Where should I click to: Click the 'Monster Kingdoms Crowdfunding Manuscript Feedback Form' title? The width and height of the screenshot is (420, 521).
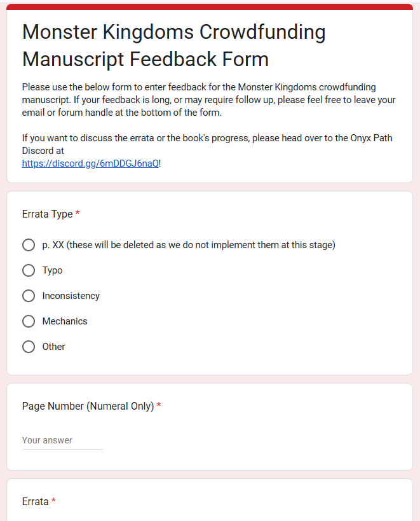coord(173,45)
